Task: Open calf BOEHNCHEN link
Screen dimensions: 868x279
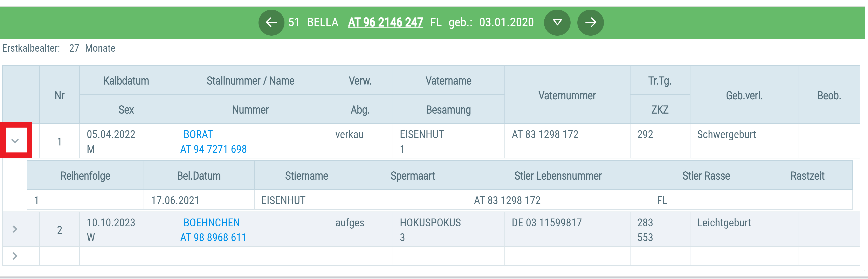Action: point(211,222)
